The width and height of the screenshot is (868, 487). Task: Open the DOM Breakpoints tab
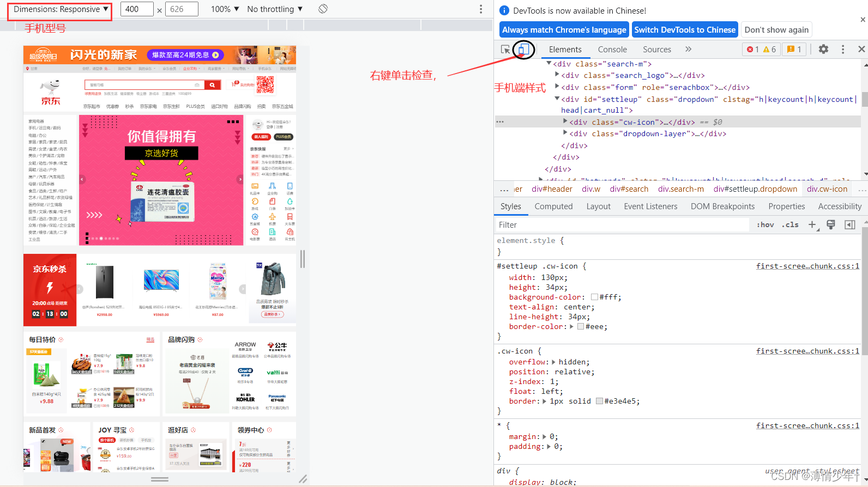722,206
